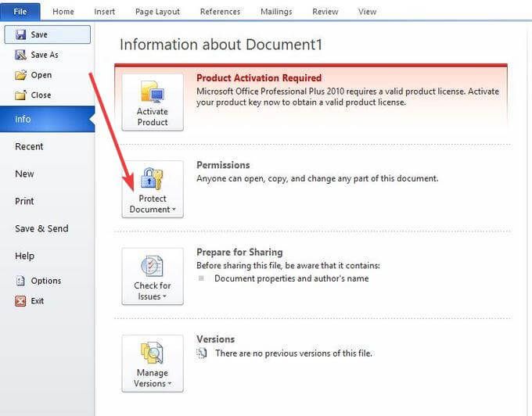Open Help in the backstage menu
The height and width of the screenshot is (416, 532).
click(x=24, y=256)
